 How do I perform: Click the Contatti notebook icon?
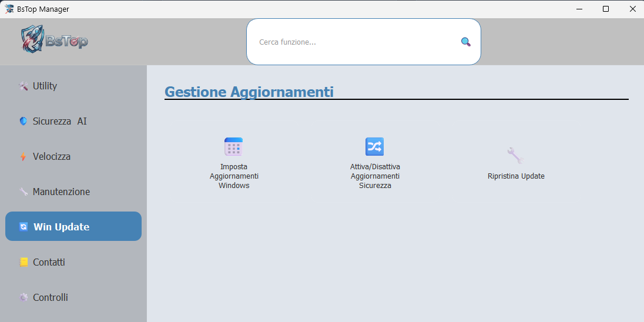24,262
